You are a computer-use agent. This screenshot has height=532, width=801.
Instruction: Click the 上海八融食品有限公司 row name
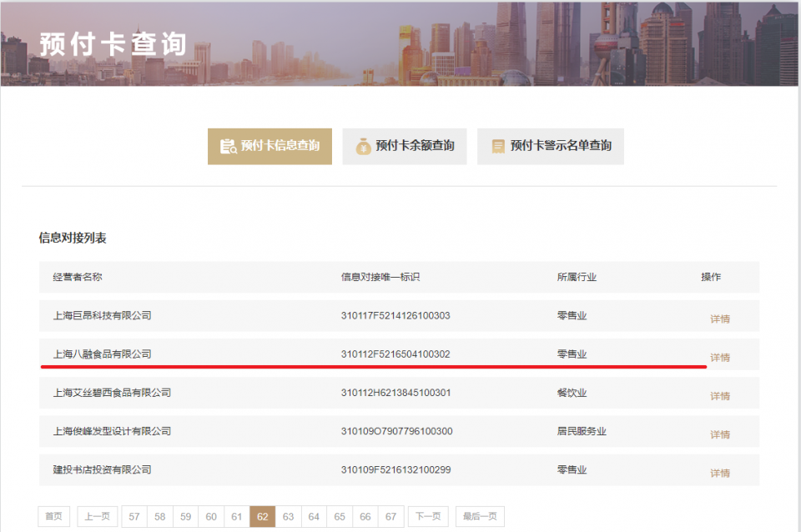pyautogui.click(x=102, y=354)
